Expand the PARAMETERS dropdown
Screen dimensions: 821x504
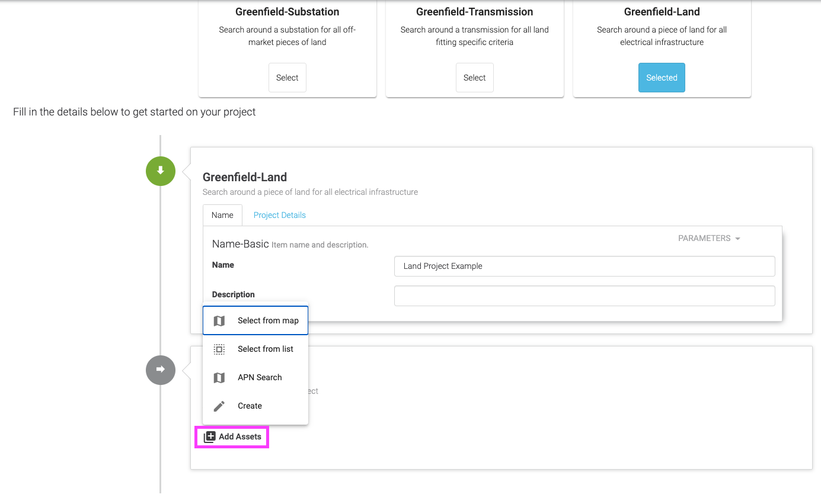tap(709, 238)
